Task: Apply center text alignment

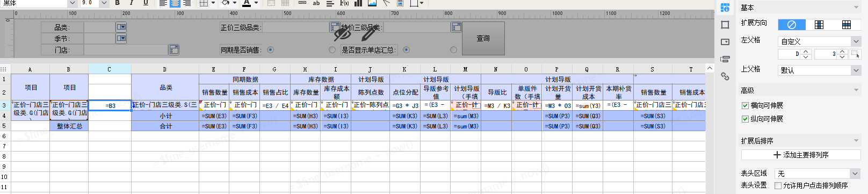Action: tap(175, 3)
